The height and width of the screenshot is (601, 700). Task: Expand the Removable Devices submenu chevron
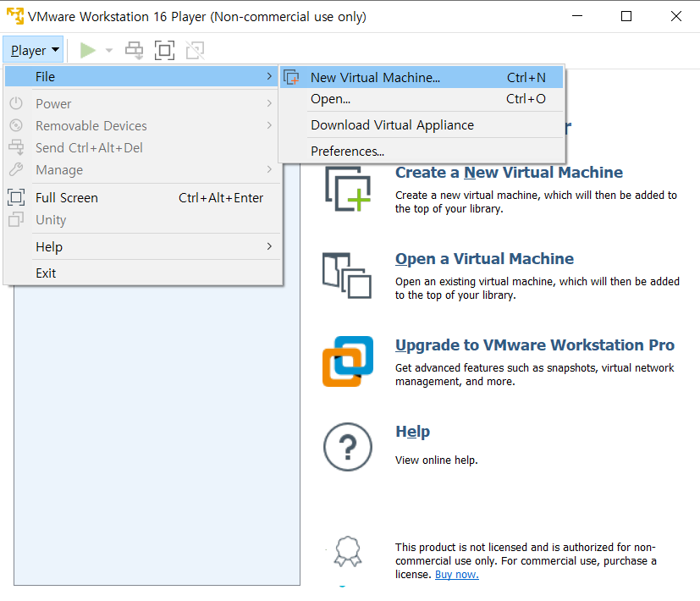(x=269, y=125)
